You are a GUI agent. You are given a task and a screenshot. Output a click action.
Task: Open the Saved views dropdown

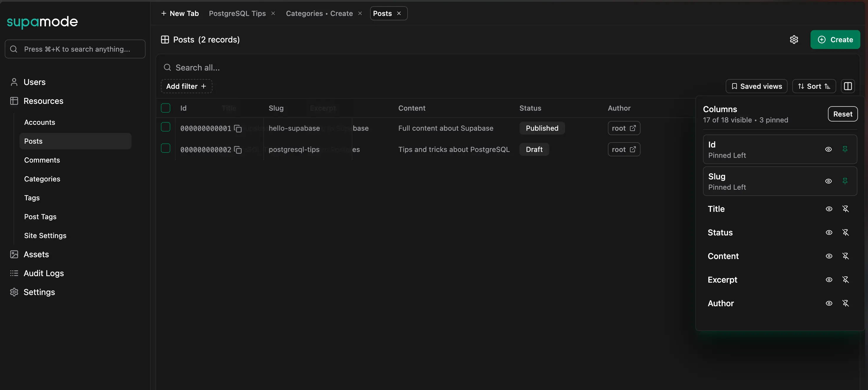pyautogui.click(x=756, y=86)
